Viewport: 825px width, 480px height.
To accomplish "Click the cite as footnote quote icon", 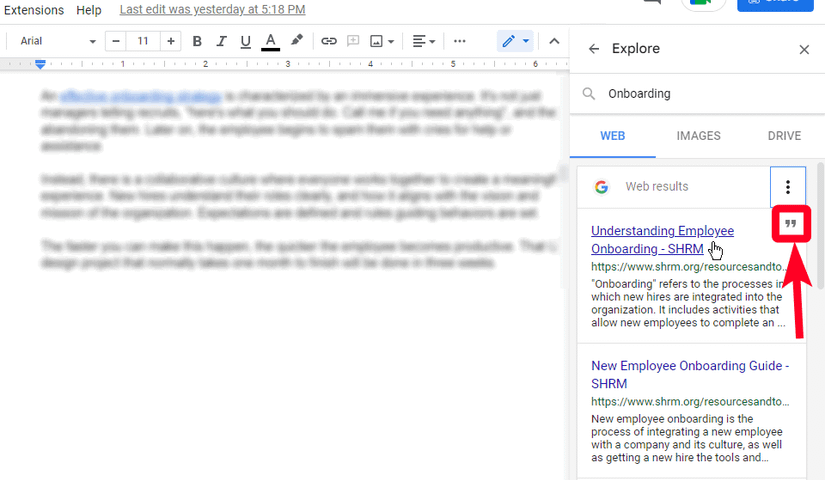I will coord(791,226).
